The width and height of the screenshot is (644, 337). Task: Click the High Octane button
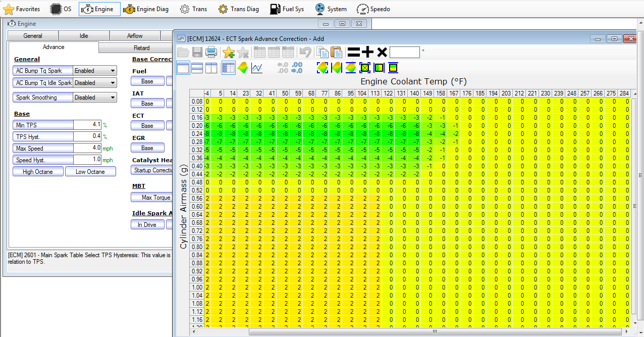click(x=38, y=172)
